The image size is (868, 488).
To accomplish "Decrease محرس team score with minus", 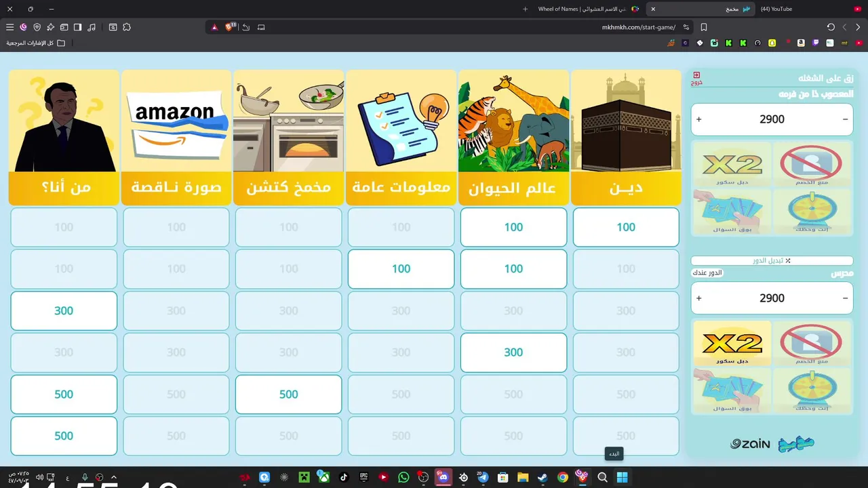I will [845, 298].
